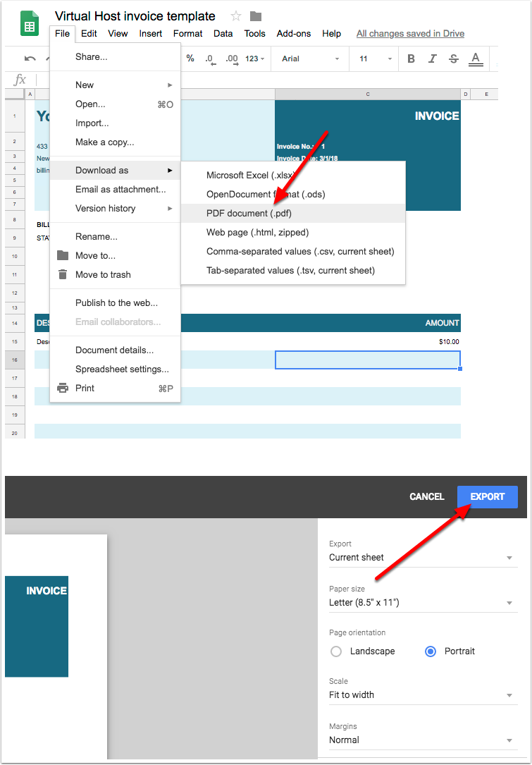Click the move-to-folder icon beside title

point(256,16)
